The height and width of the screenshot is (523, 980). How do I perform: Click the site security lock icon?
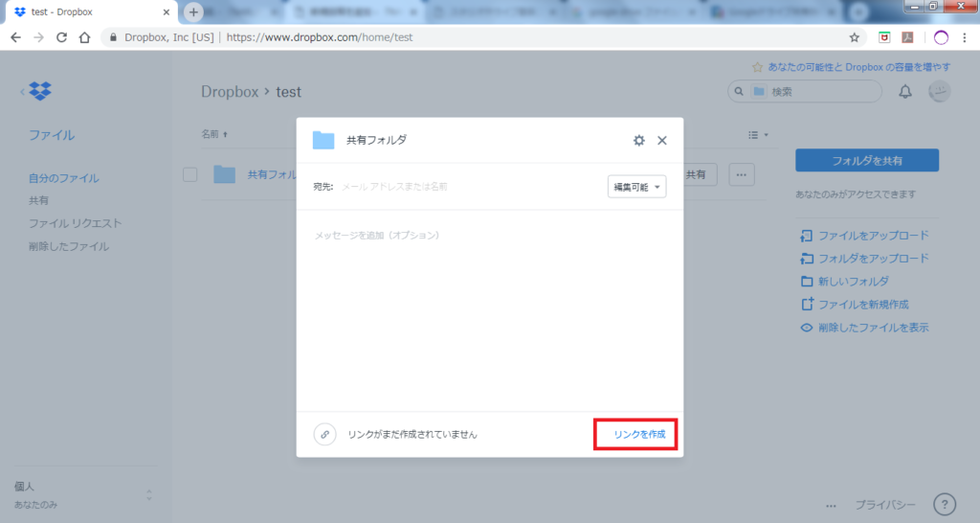click(113, 37)
